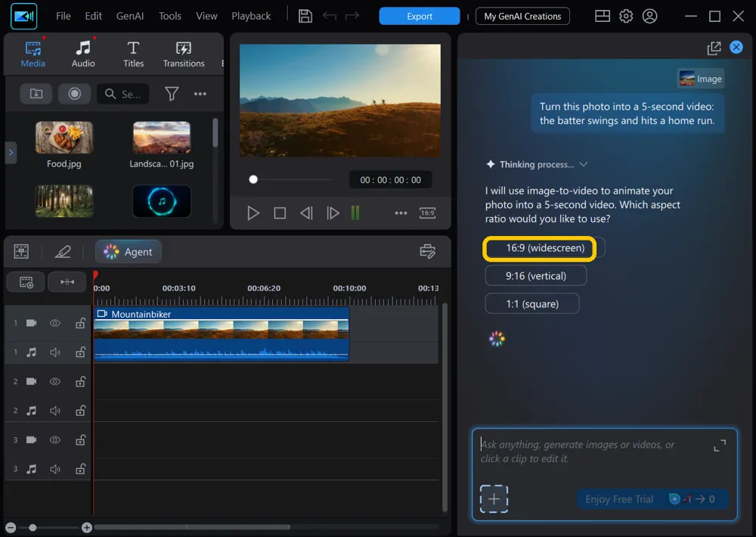Select the Mountainbiker clip on the timeline

(x=222, y=334)
